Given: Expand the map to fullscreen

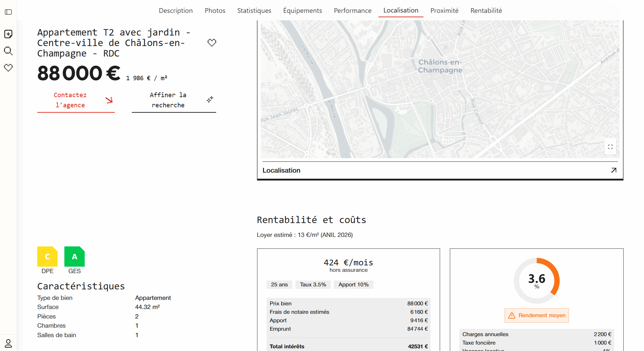Looking at the screenshot, I should (610, 147).
